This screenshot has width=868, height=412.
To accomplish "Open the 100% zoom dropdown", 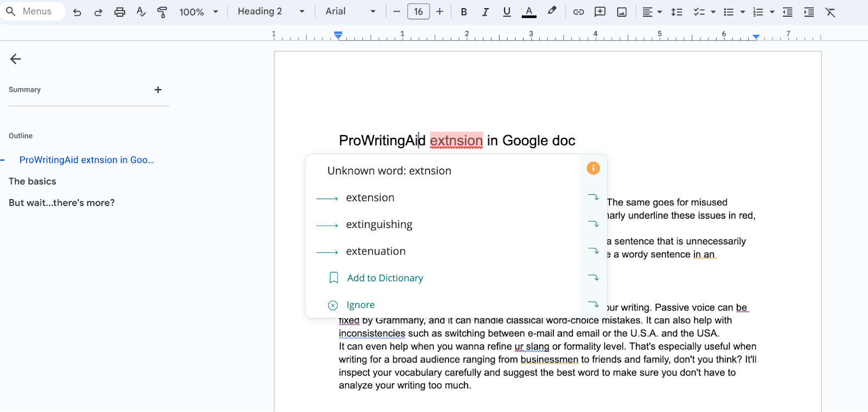I will (199, 12).
